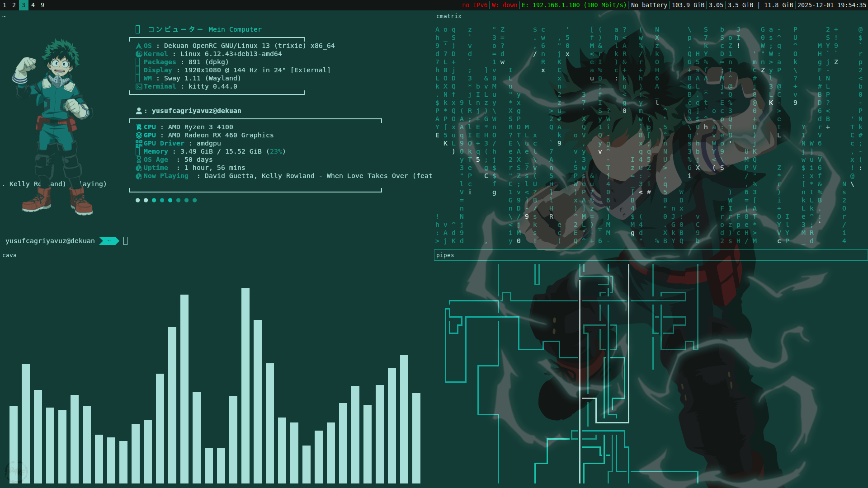Click the '891 (dpkg)' packages value
The width and height of the screenshot is (868, 488).
coord(208,62)
